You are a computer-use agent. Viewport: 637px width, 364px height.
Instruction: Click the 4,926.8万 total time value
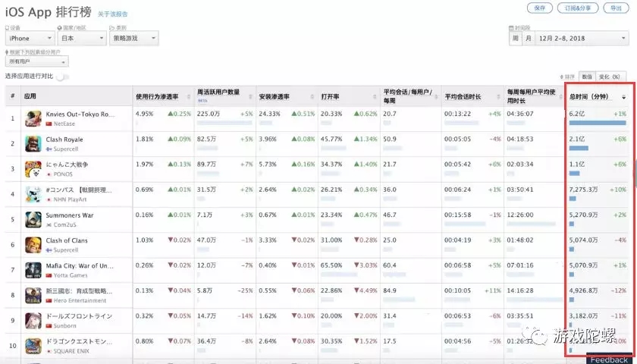click(x=583, y=291)
